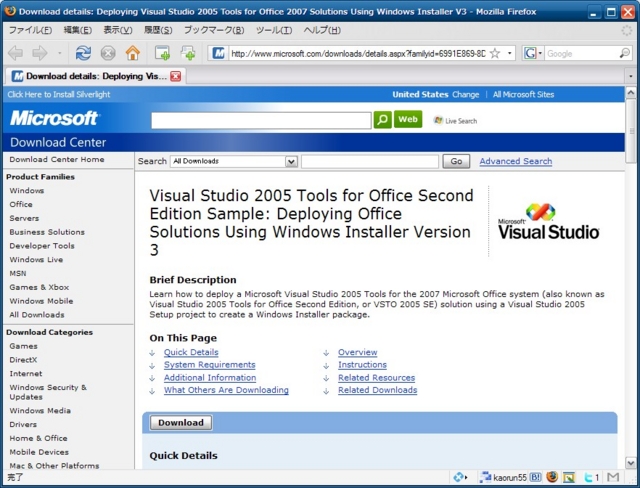Open the 表示(V) menu
Viewport: 640px width, 488px height.
click(118, 30)
